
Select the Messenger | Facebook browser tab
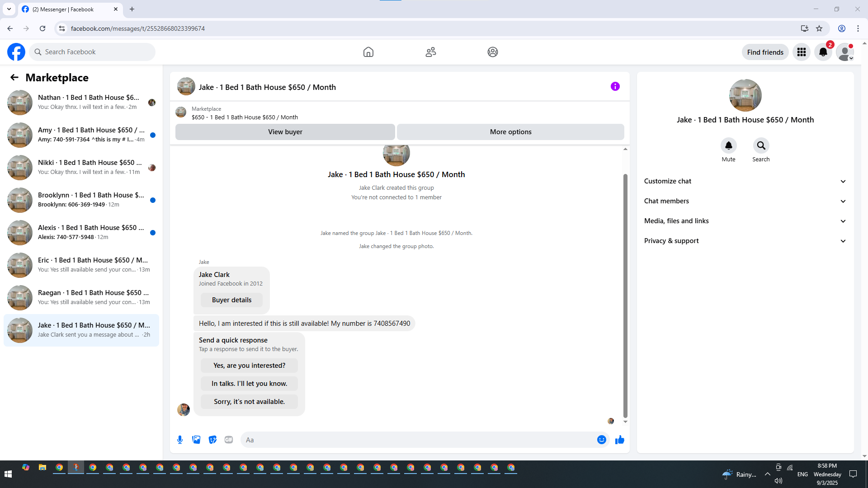click(x=70, y=9)
